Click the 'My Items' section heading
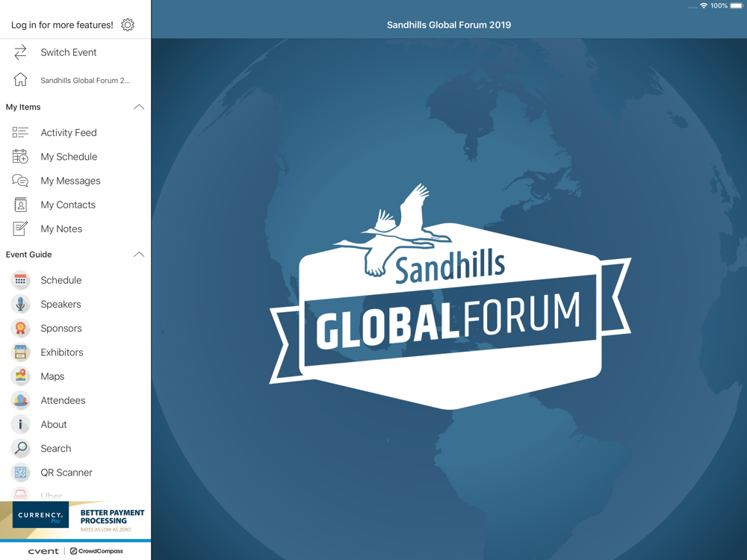 click(23, 107)
